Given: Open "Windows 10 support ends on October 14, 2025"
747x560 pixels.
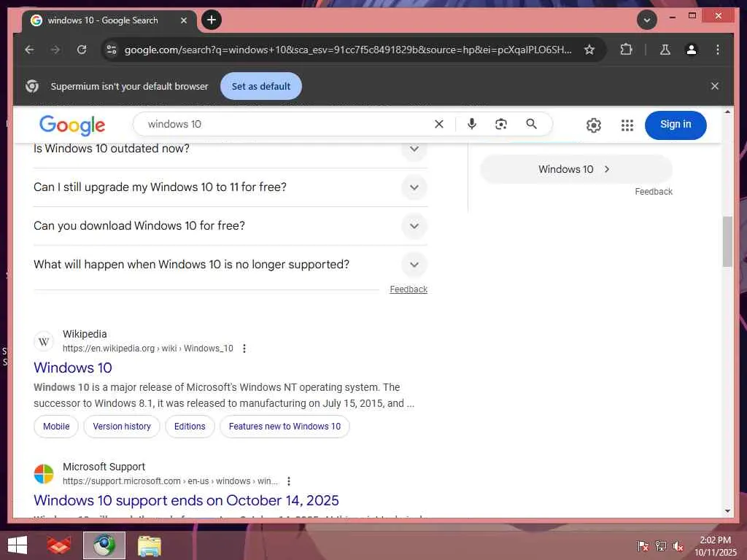Looking at the screenshot, I should [186, 500].
